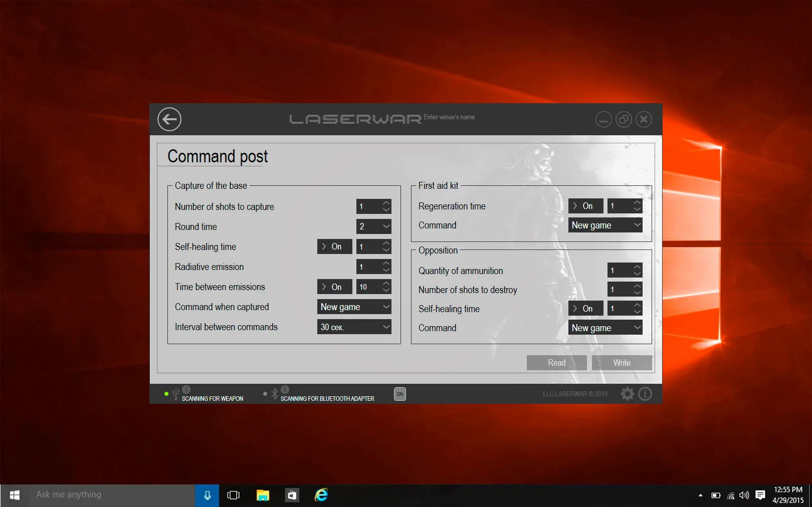The image size is (812, 507).
Task: Increase Time between emissions value
Action: [386, 283]
